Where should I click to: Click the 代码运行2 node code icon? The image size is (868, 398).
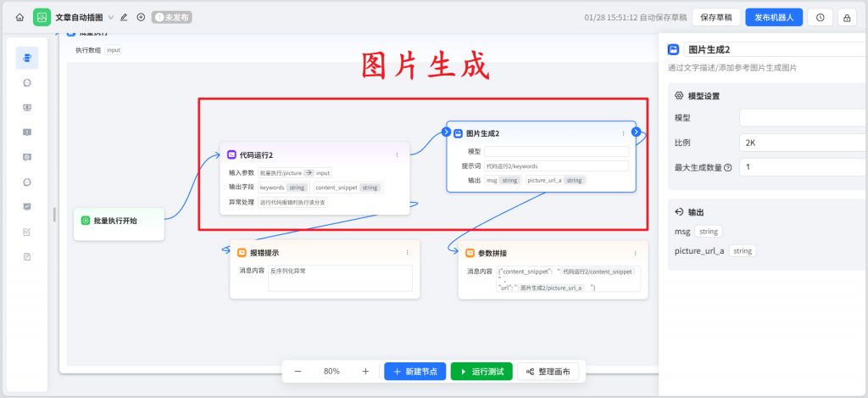(x=232, y=154)
